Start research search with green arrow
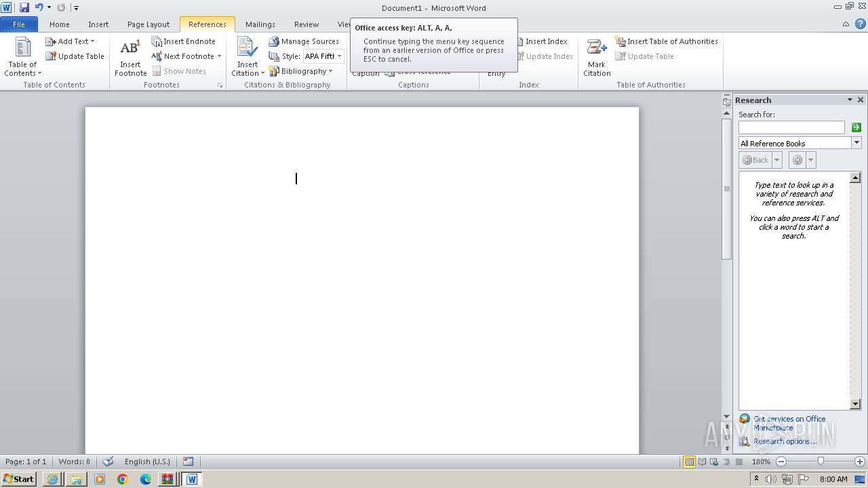Viewport: 868px width, 488px height. coord(856,127)
